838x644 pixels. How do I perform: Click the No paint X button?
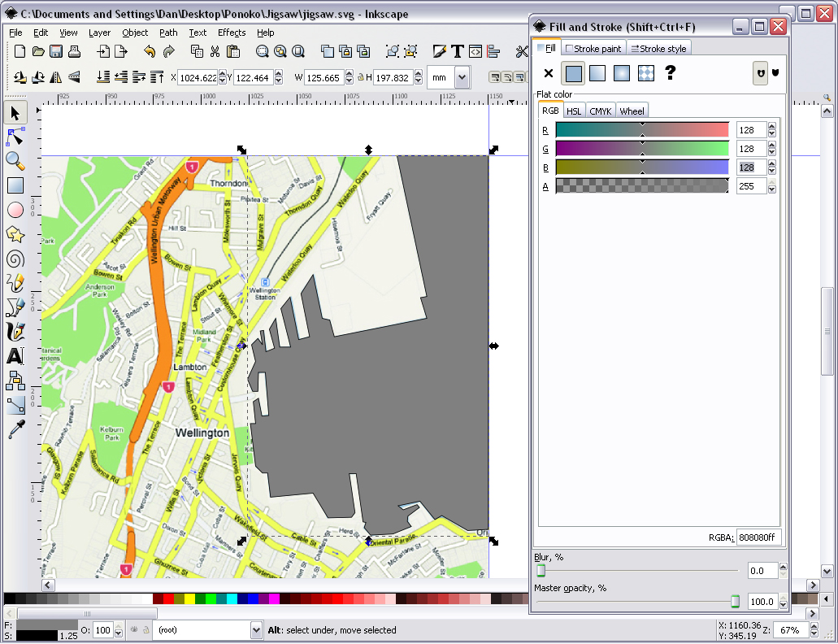pos(549,74)
